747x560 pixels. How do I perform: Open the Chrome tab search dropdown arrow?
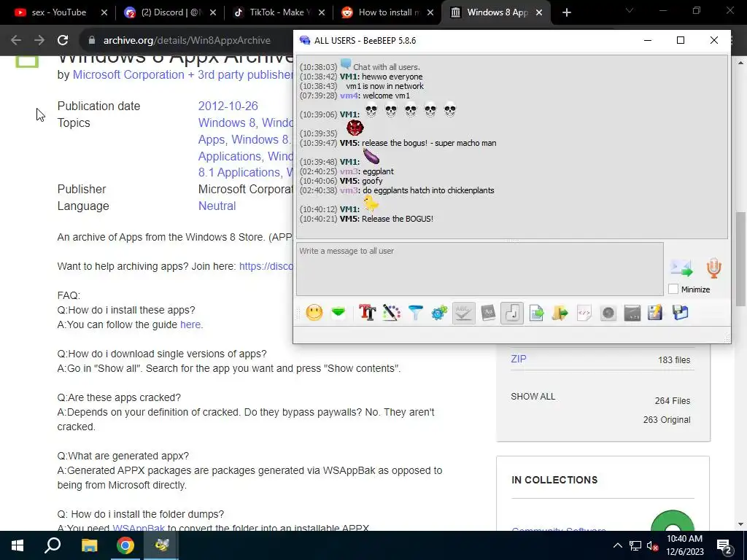[x=630, y=10]
